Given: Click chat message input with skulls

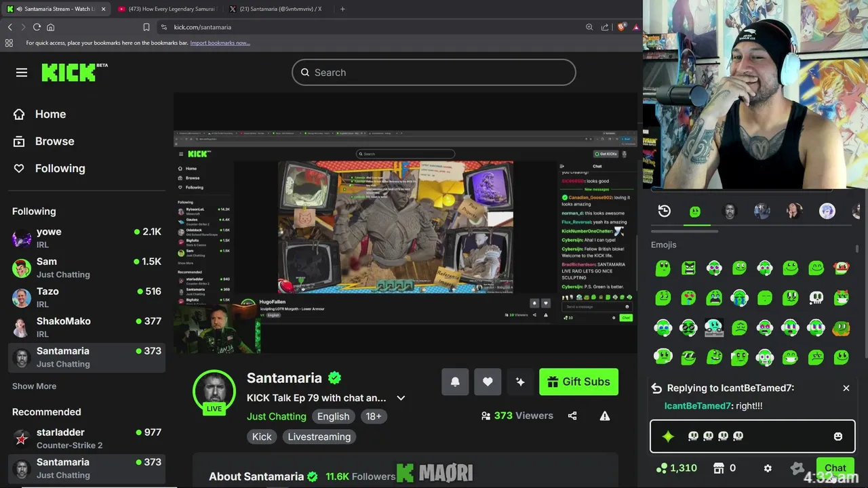Looking at the screenshot, I should 753,436.
